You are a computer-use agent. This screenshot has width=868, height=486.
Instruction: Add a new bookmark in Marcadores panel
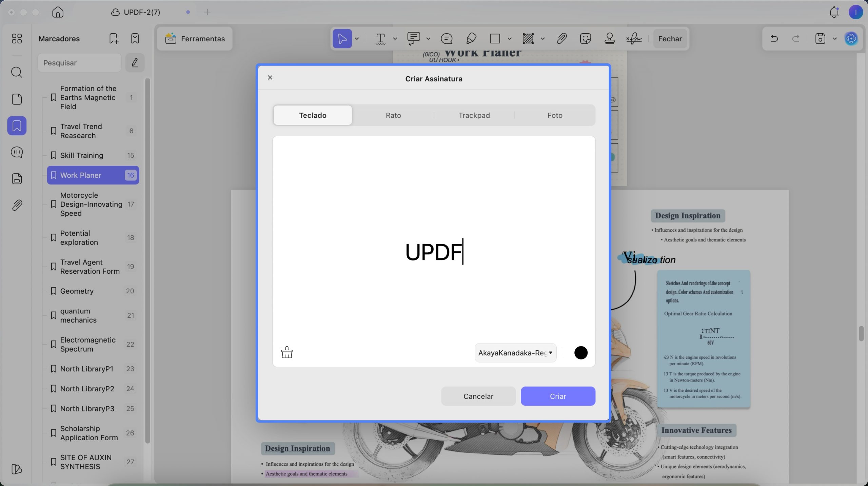pos(114,38)
